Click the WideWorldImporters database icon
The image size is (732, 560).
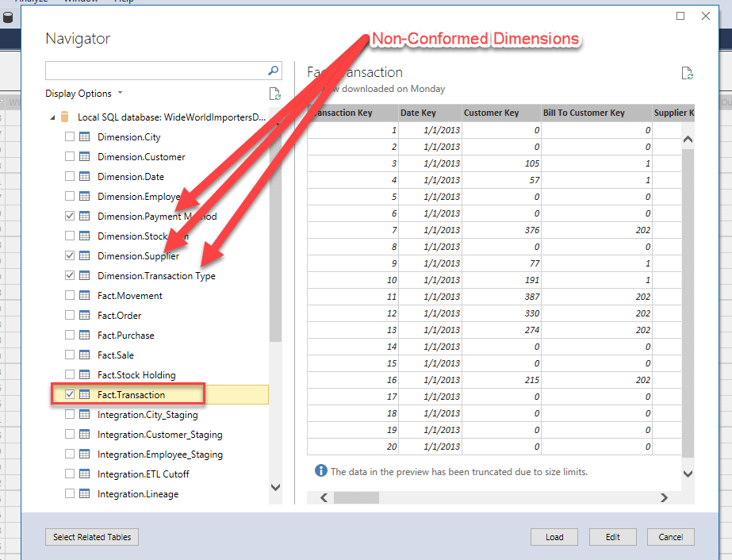[64, 117]
